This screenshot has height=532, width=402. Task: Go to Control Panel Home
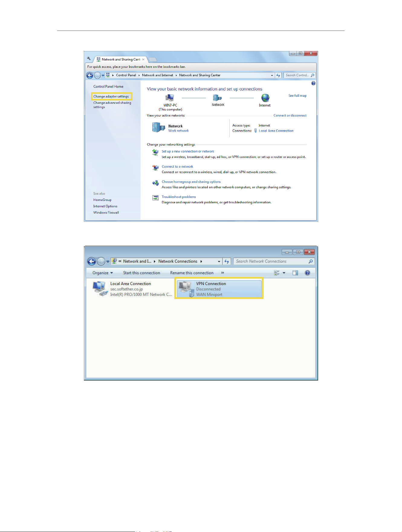[108, 87]
